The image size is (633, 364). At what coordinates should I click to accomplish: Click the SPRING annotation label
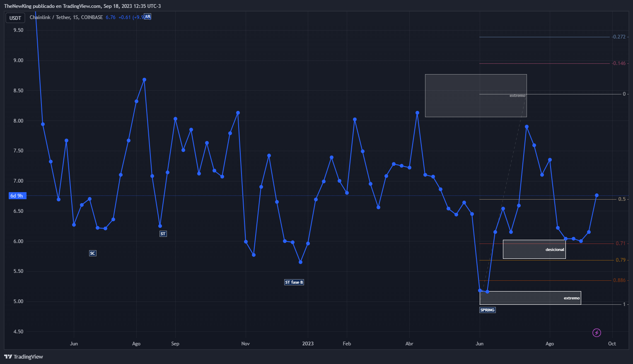point(488,310)
